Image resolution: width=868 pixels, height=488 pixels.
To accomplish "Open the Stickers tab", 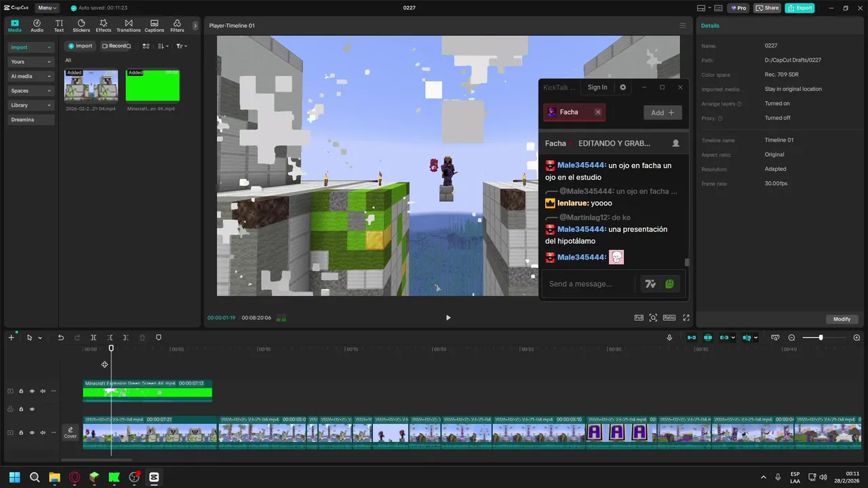I will coord(81,26).
